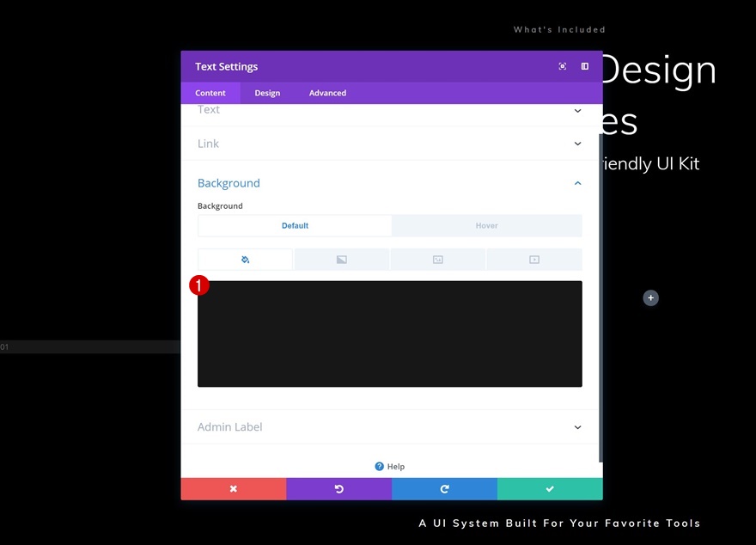Viewport: 756px width, 545px height.
Task: Switch to the Content tab
Action: coord(210,93)
